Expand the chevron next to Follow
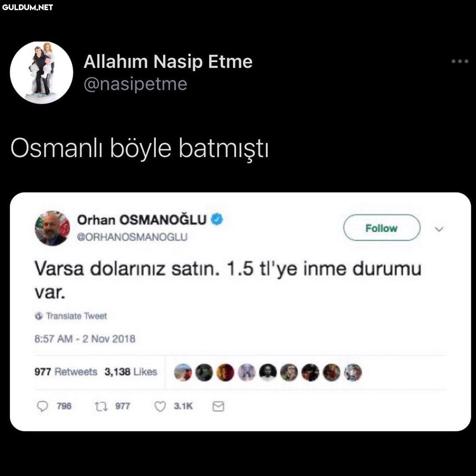 coord(439,229)
